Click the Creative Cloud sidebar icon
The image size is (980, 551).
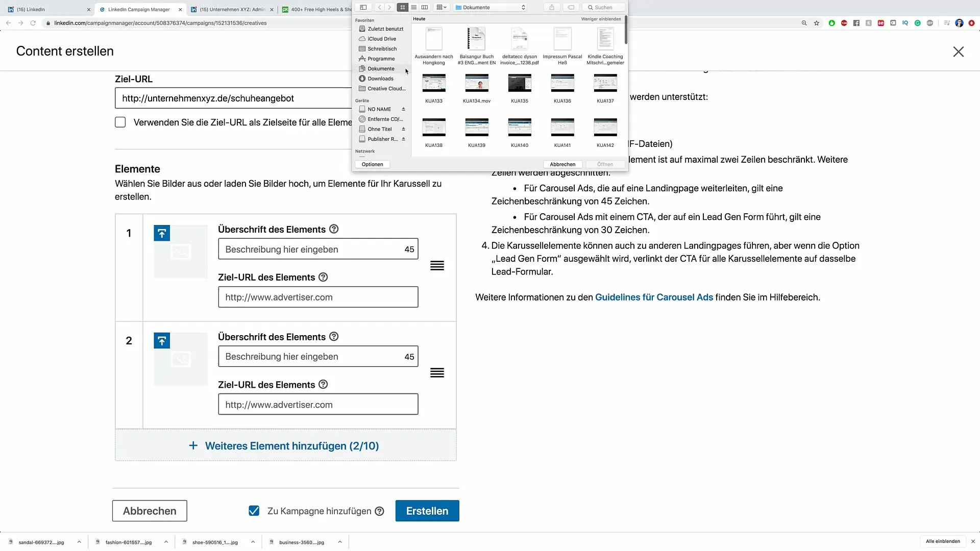(x=362, y=88)
